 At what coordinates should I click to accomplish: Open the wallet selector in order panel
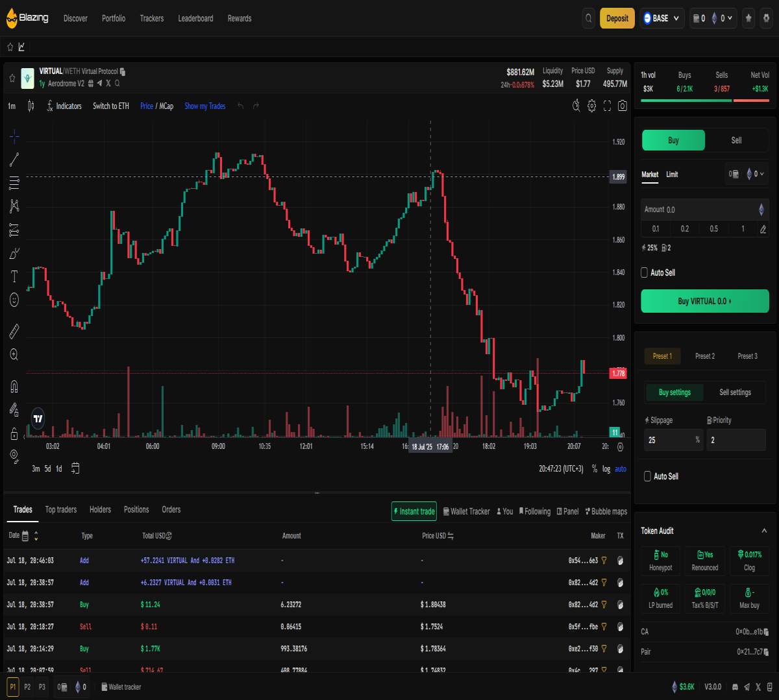(x=747, y=174)
